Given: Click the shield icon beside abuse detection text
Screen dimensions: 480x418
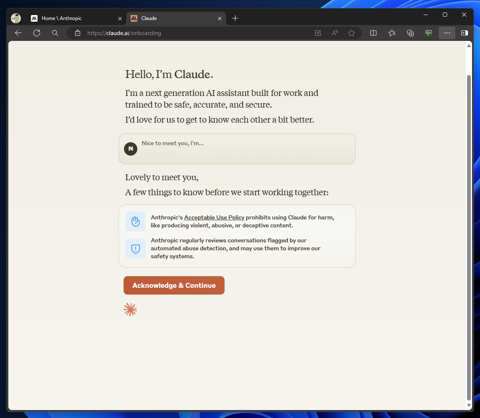Looking at the screenshot, I should tap(136, 249).
